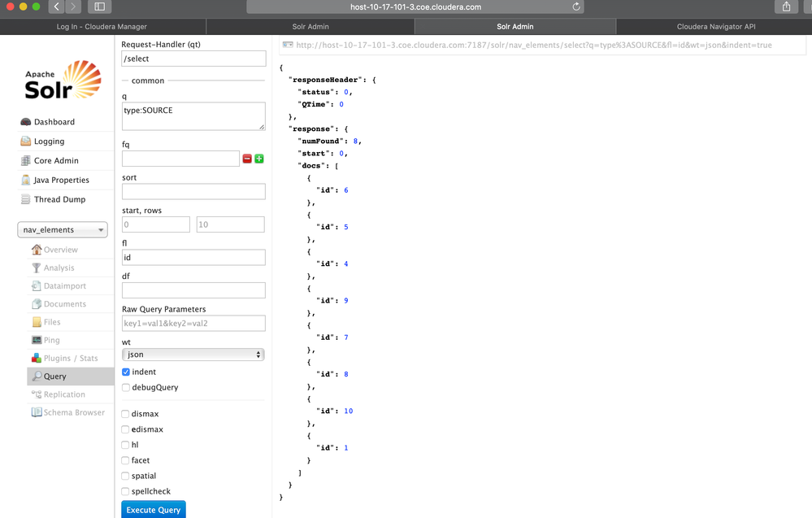The width and height of the screenshot is (812, 518).
Task: Click the start field showing 0
Action: [x=156, y=224]
